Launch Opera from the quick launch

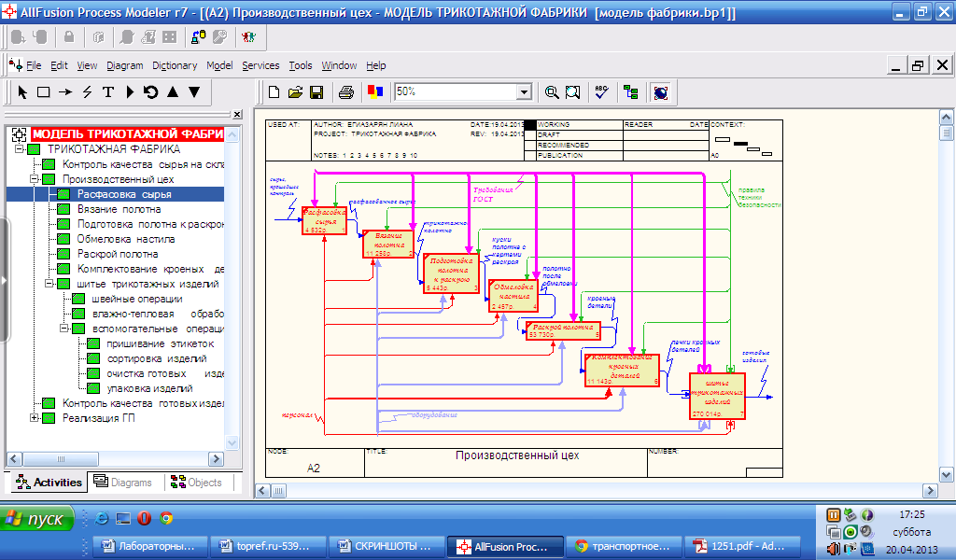coord(145,519)
